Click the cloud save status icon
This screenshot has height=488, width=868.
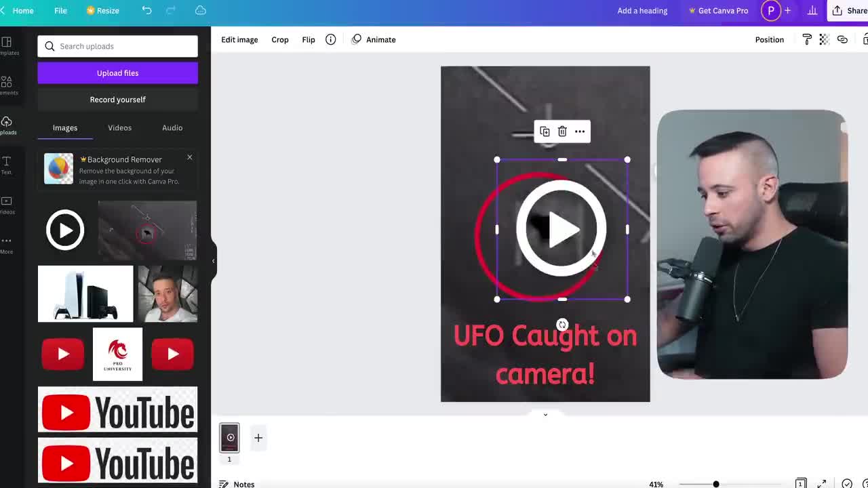pos(201,10)
